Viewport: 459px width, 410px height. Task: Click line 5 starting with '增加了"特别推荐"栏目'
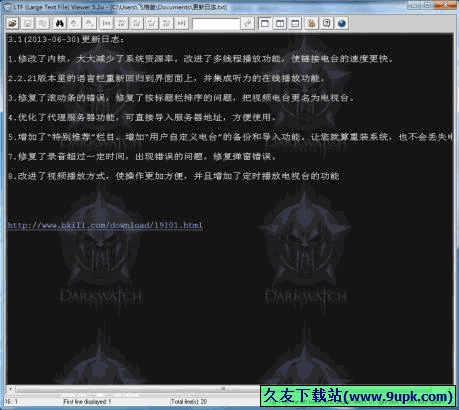point(230,137)
